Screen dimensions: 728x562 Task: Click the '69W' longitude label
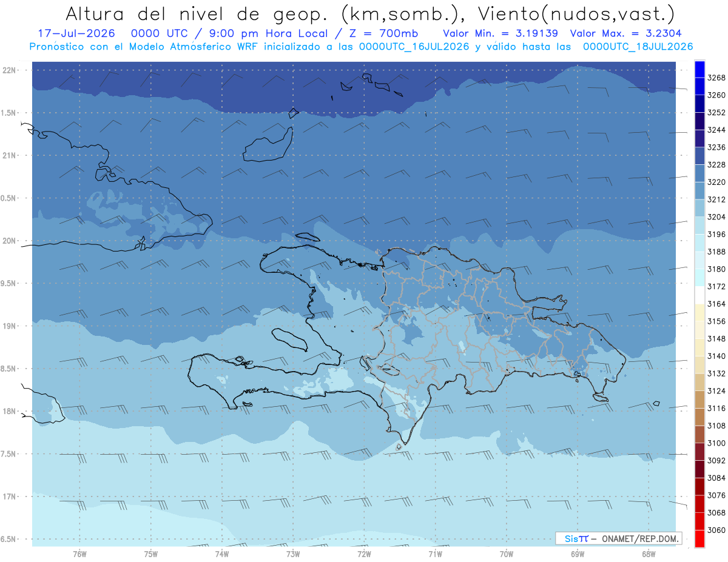(x=578, y=554)
